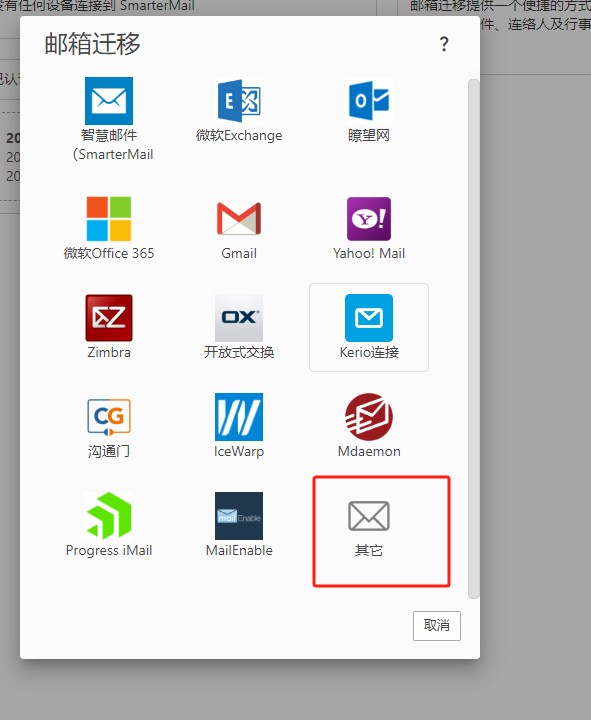
Task: Choose the Gmail icon
Action: click(x=239, y=219)
